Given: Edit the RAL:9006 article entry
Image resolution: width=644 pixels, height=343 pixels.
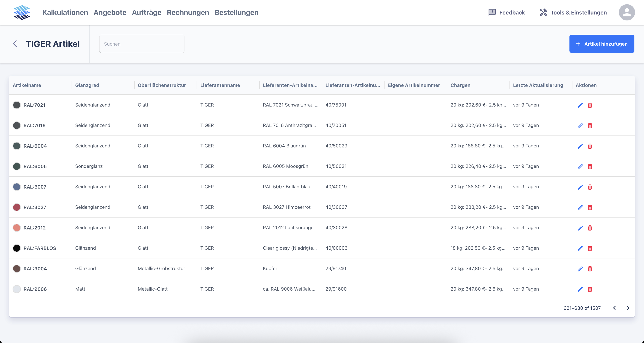Looking at the screenshot, I should click(580, 289).
